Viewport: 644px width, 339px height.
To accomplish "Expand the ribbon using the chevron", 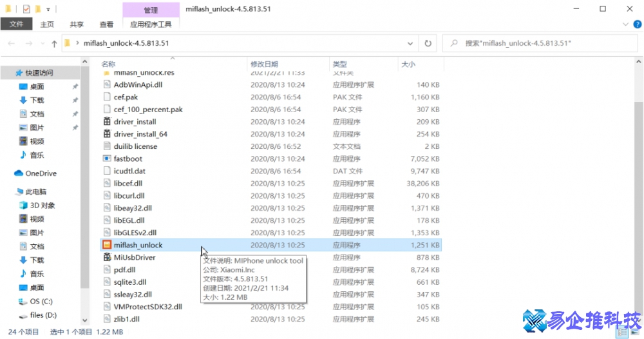I will [625, 24].
